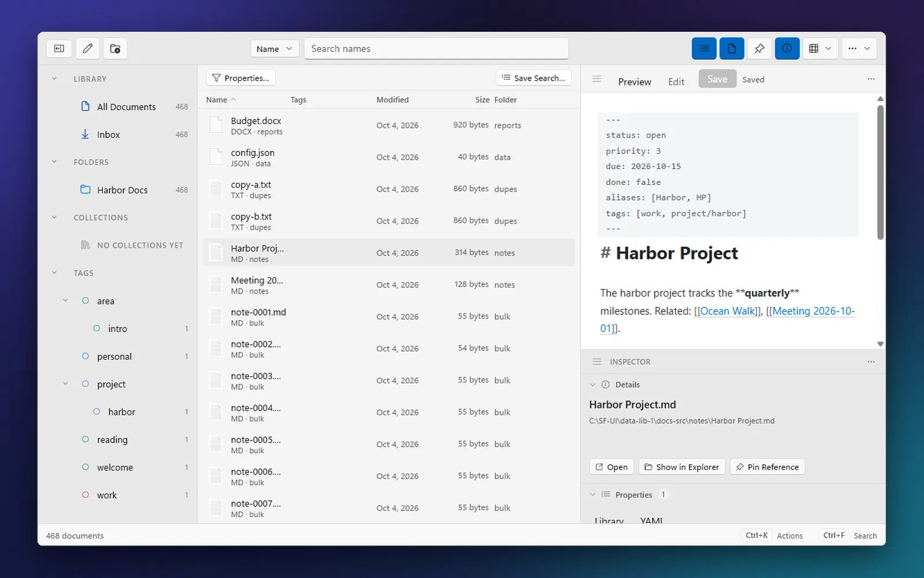The image size is (924, 578).
Task: Collapse the FOLDERS section
Action: pyautogui.click(x=54, y=162)
